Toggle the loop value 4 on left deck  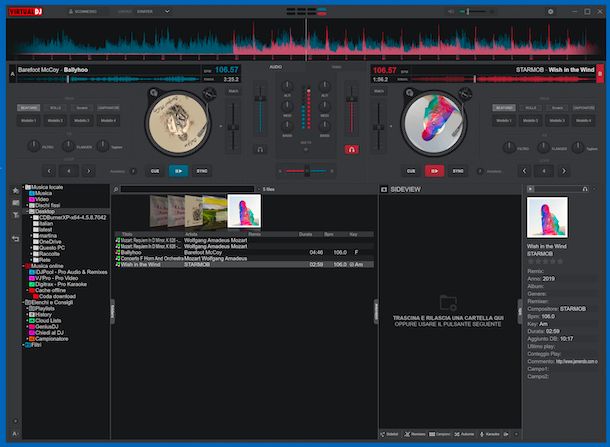(69, 171)
